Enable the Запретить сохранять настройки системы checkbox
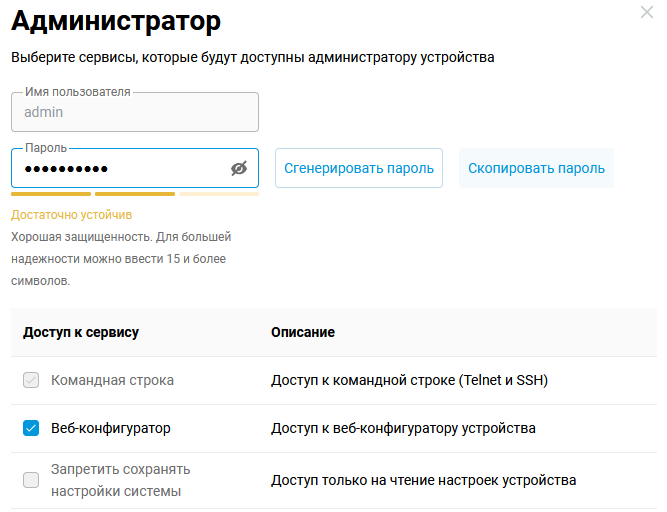Screen dimensions: 667x512 (31, 480)
